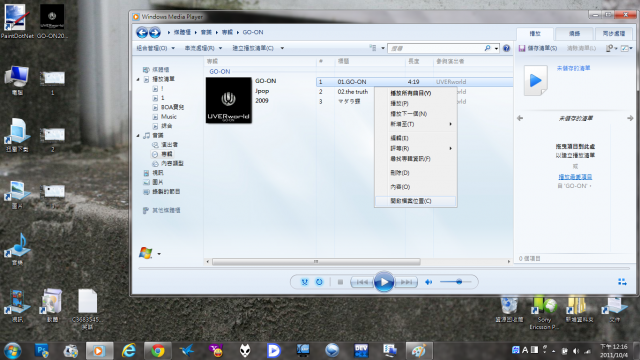Mute sound with the speaker icon
The image size is (640, 360).
[x=429, y=282]
